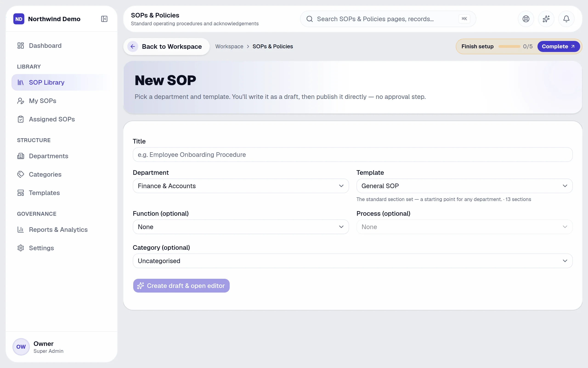Open the Process (optional) dropdown
This screenshot has width=588, height=368.
click(464, 227)
